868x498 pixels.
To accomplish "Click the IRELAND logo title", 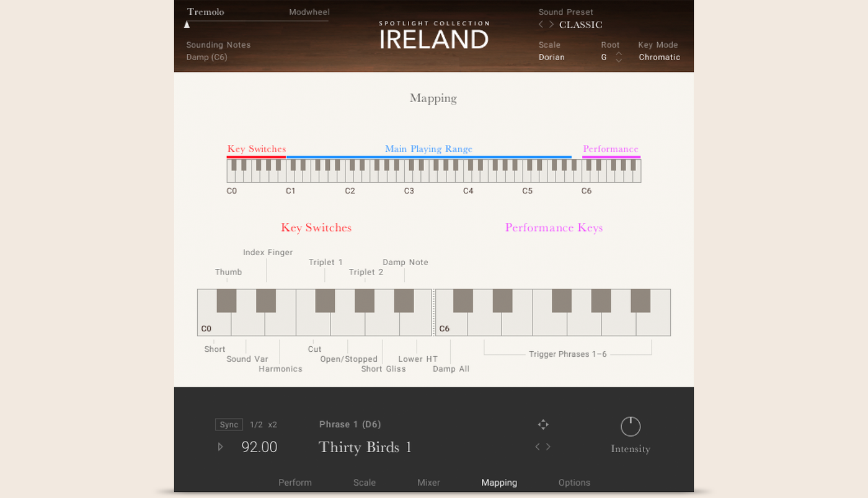I will (434, 40).
